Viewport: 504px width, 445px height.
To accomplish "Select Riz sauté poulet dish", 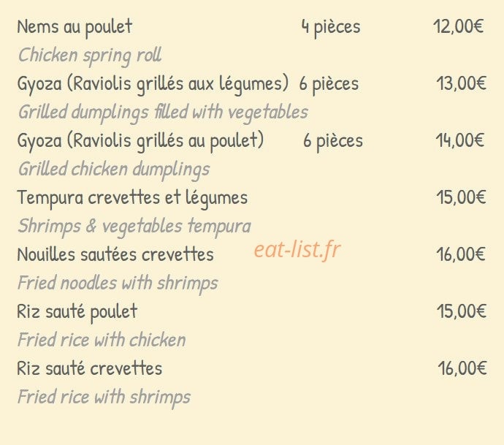I will coord(77,313).
